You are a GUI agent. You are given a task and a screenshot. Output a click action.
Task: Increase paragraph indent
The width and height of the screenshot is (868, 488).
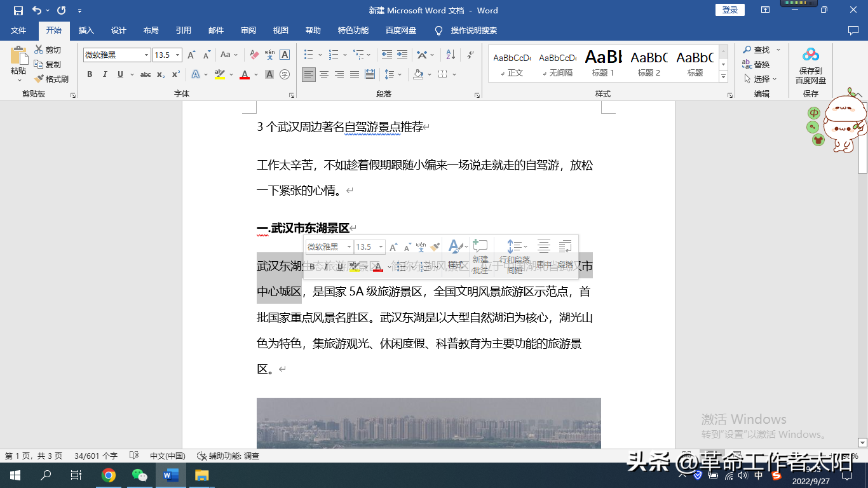(x=402, y=55)
